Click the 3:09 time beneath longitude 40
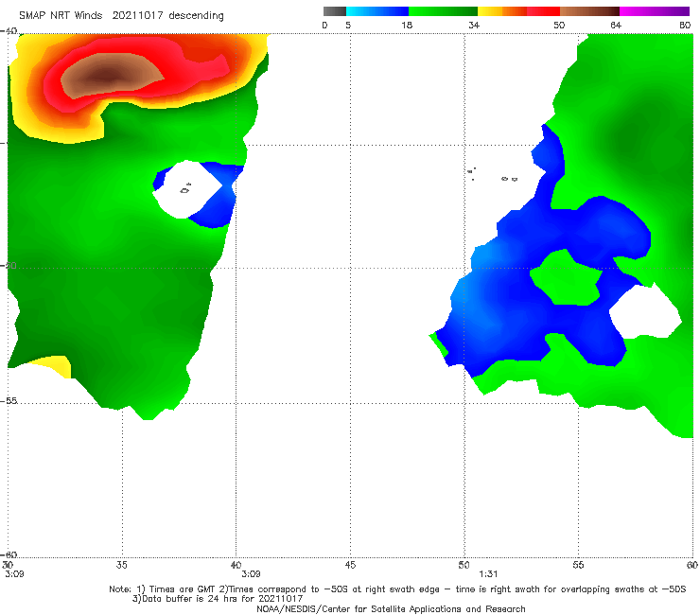The height and width of the screenshot is (615, 700). 251,574
